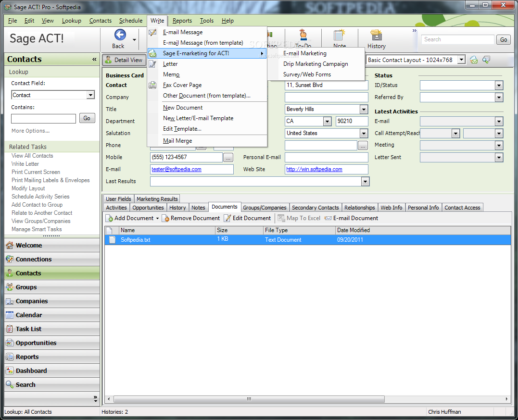Screen dimensions: 518x420
Task: Click the Opportunities icon in navigation
Action: point(10,343)
